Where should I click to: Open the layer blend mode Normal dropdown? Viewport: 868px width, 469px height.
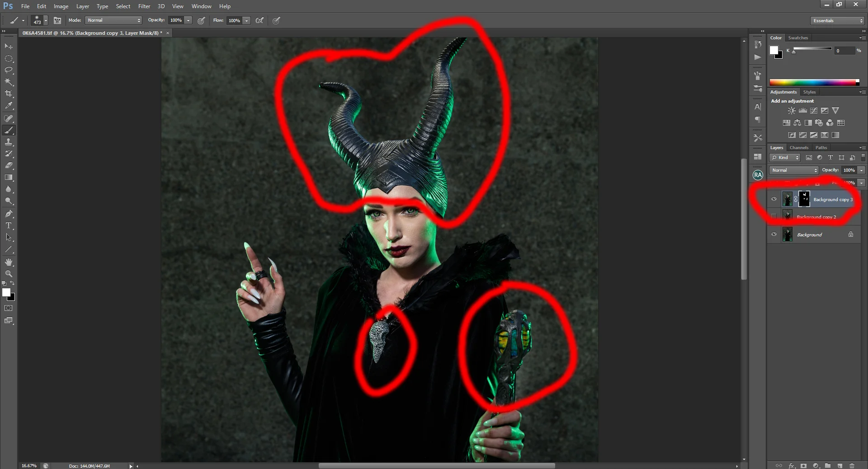pos(794,170)
